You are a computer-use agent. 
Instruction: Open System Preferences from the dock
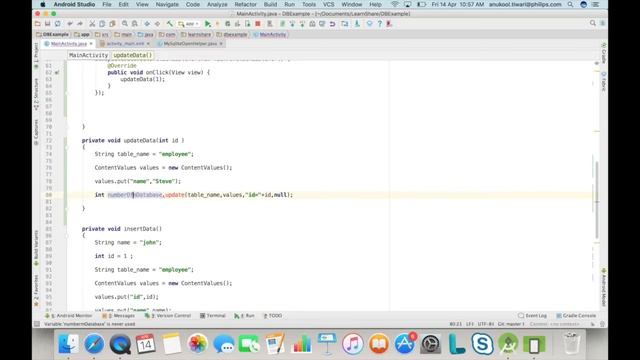point(430,344)
